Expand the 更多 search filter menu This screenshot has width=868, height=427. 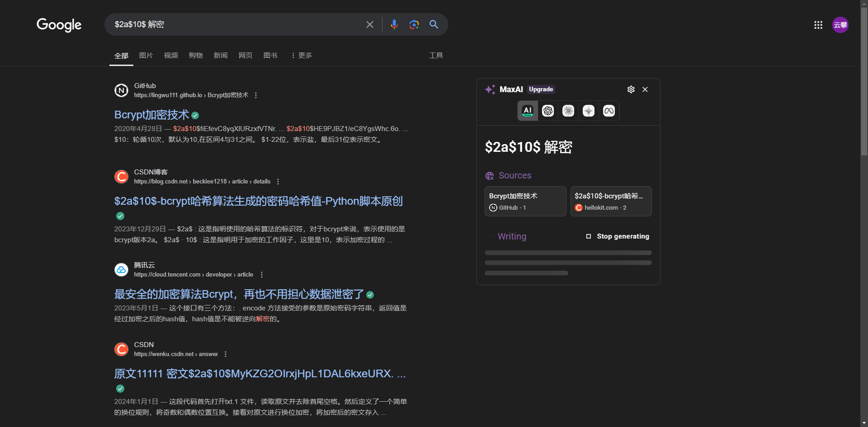coord(302,56)
